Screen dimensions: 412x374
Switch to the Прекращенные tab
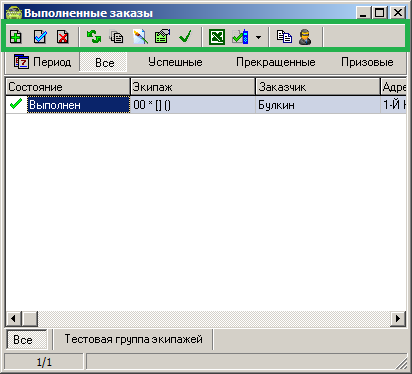click(276, 62)
